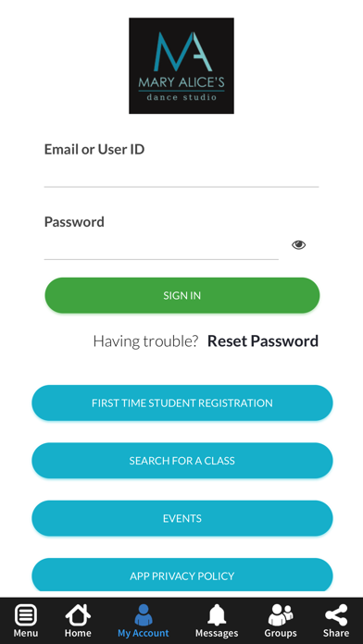
Task: Switch to the Messages tab label
Action: (x=217, y=633)
